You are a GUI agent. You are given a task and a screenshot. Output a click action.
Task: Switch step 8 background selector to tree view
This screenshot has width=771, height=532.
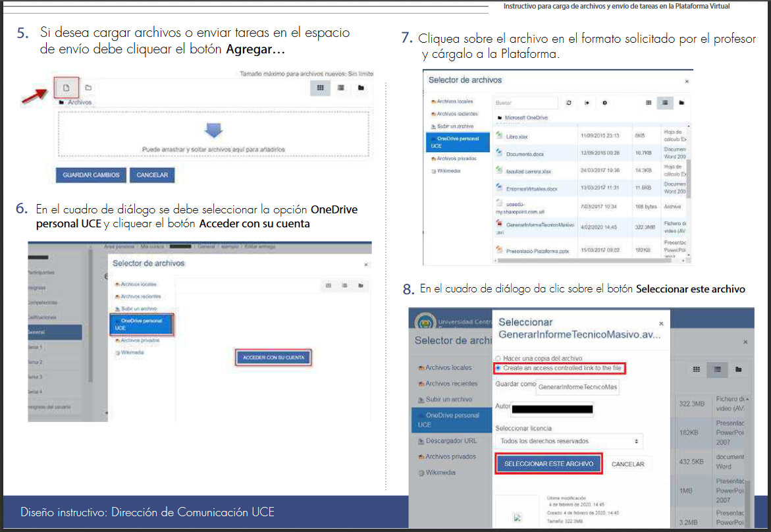739,370
